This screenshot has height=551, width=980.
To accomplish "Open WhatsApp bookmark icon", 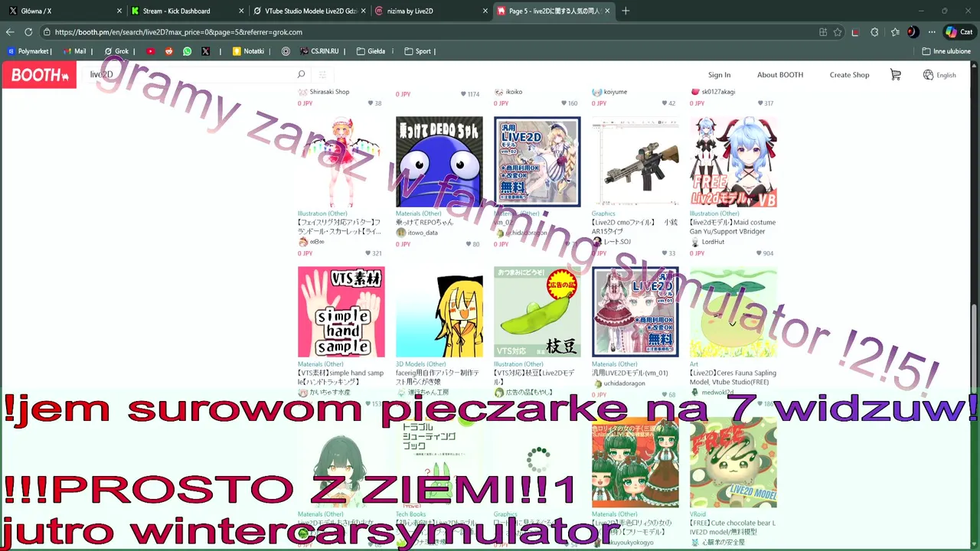I will tap(188, 51).
